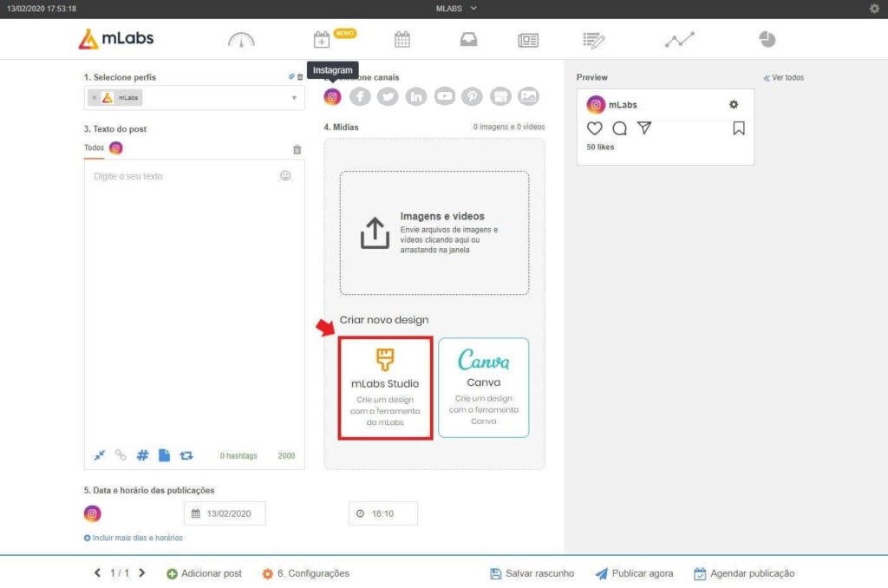
Task: Open the dashboard gauge icon in navigation
Action: click(241, 40)
